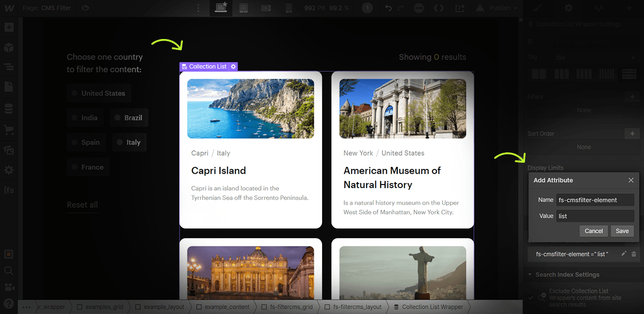Open the Finsweet fs sidebar panel
Image resolution: width=644 pixels, height=314 pixels.
click(9, 190)
